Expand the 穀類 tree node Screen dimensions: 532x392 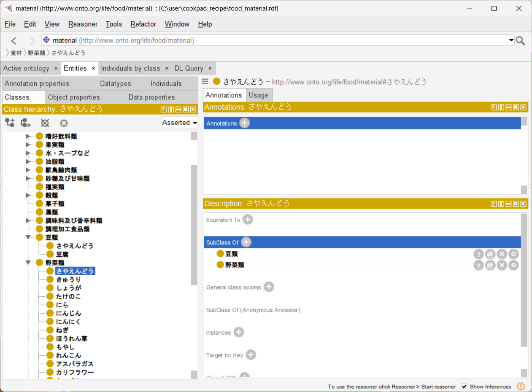pyautogui.click(x=28, y=195)
